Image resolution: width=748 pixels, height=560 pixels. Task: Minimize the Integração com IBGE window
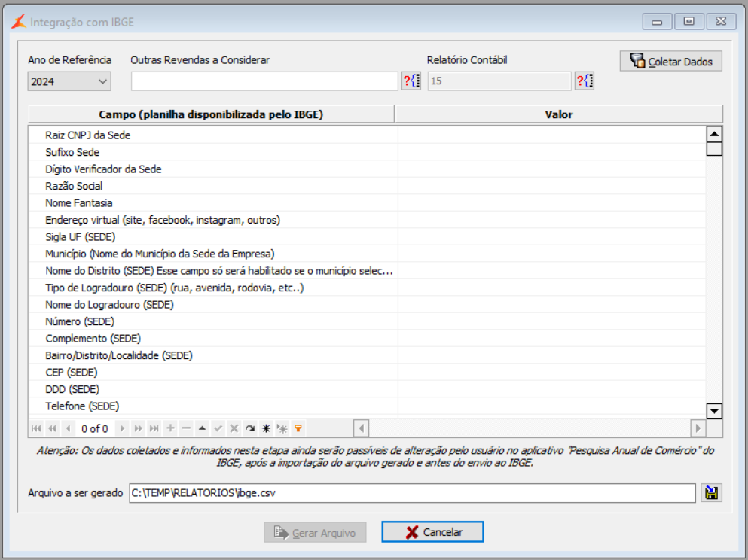coord(657,21)
